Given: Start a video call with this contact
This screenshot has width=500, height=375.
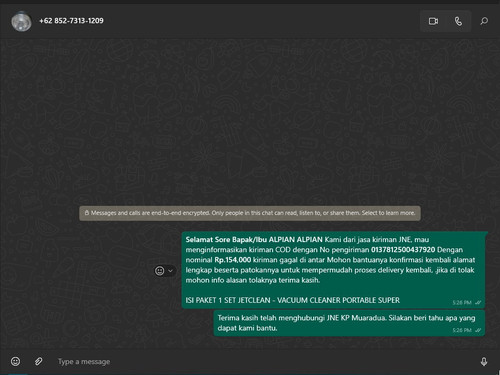Looking at the screenshot, I should (x=433, y=21).
